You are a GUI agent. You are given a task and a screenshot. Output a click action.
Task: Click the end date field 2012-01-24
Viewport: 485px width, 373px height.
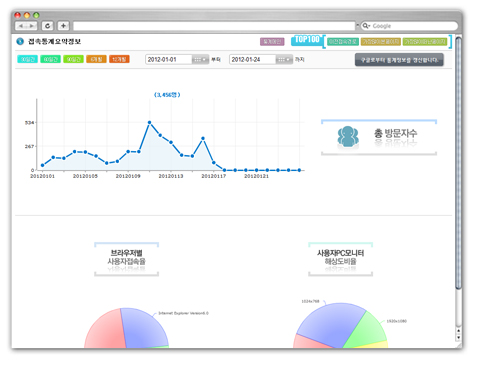tap(253, 60)
